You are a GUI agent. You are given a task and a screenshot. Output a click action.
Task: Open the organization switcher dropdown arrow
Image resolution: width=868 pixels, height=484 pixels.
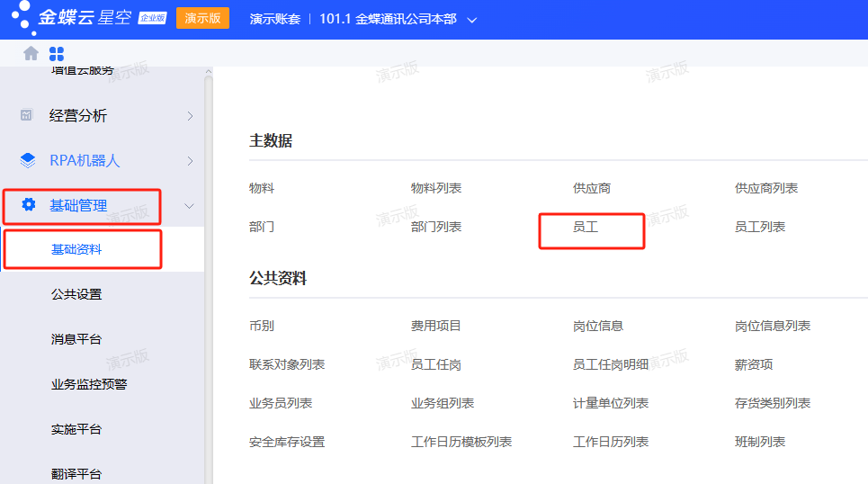click(x=472, y=20)
